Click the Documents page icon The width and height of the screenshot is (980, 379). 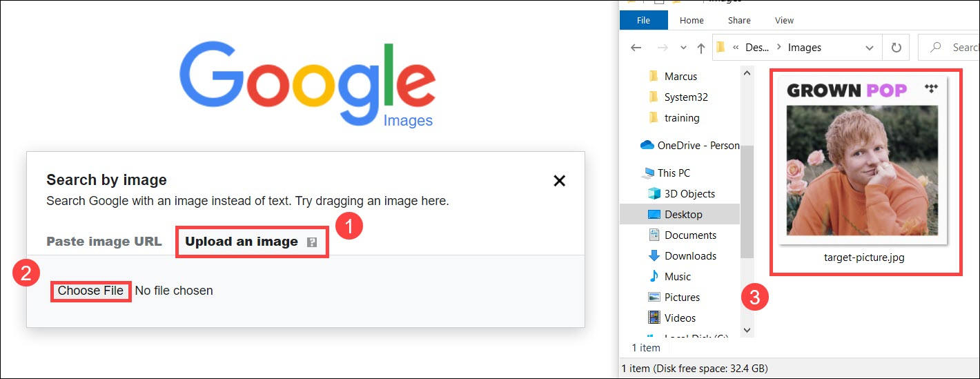654,235
